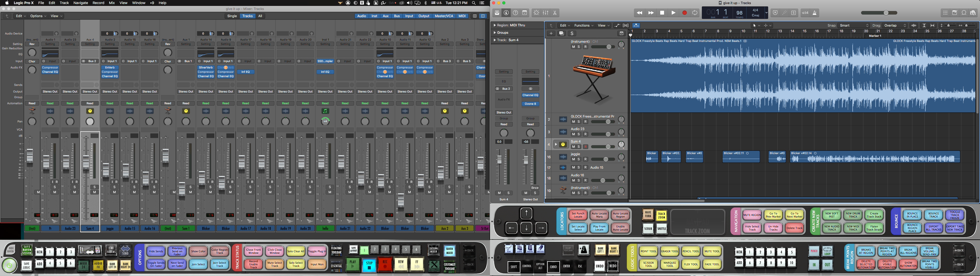Open the Library in Tracks window

[x=497, y=13]
